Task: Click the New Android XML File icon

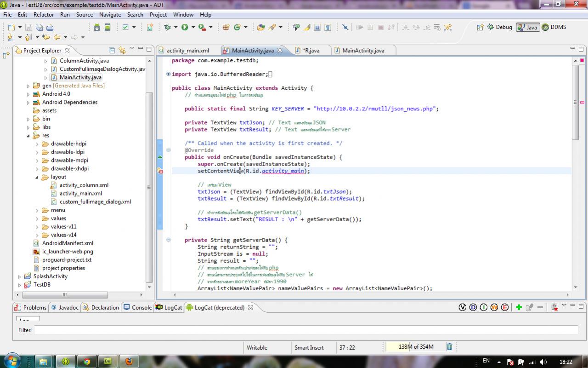Action: pyautogui.click(x=150, y=27)
